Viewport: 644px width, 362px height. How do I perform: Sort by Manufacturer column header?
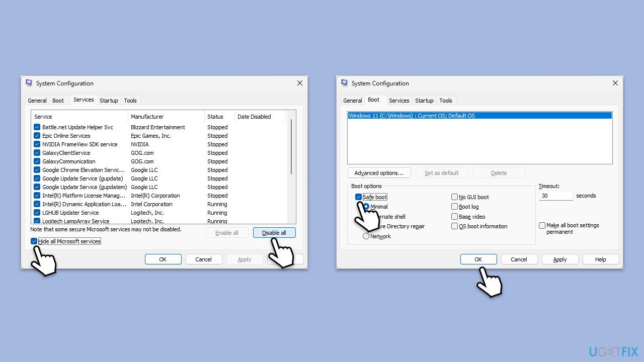[167, 117]
